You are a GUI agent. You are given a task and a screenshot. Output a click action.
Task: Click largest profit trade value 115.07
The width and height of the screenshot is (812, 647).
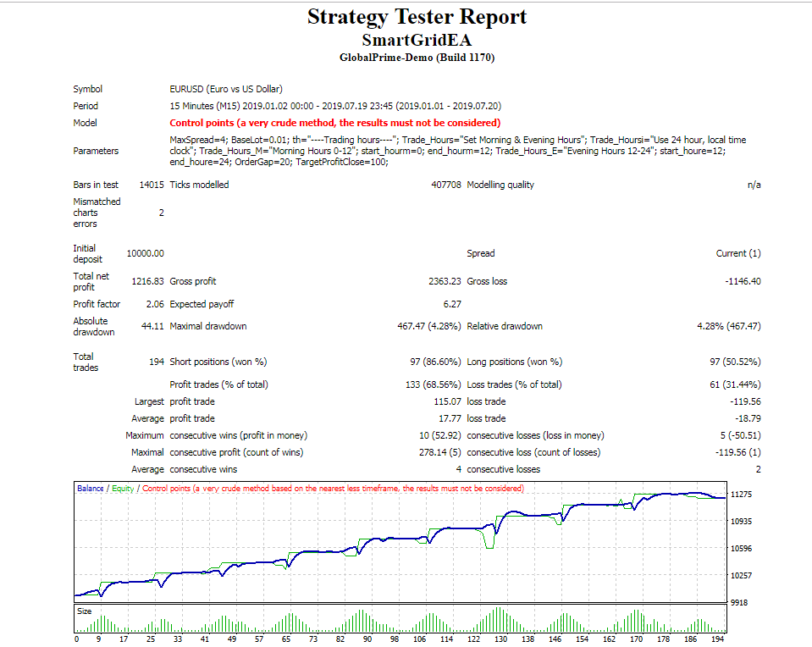pyautogui.click(x=447, y=401)
